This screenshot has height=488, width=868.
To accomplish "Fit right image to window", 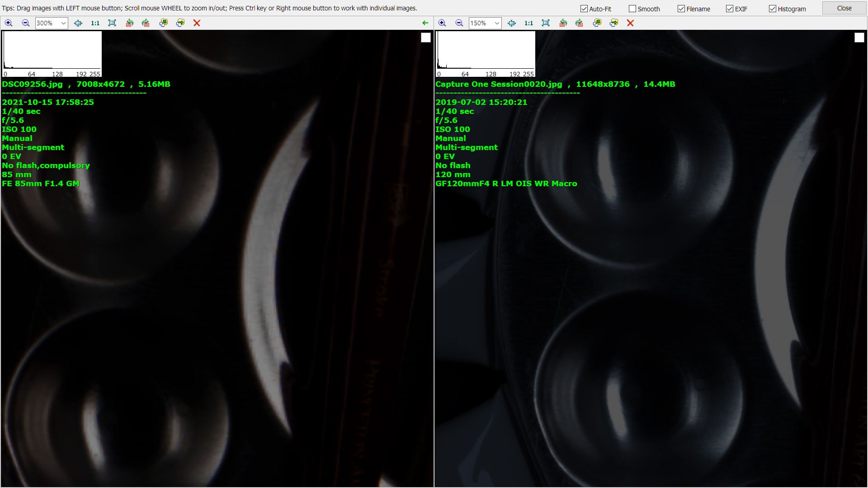I will pos(546,23).
